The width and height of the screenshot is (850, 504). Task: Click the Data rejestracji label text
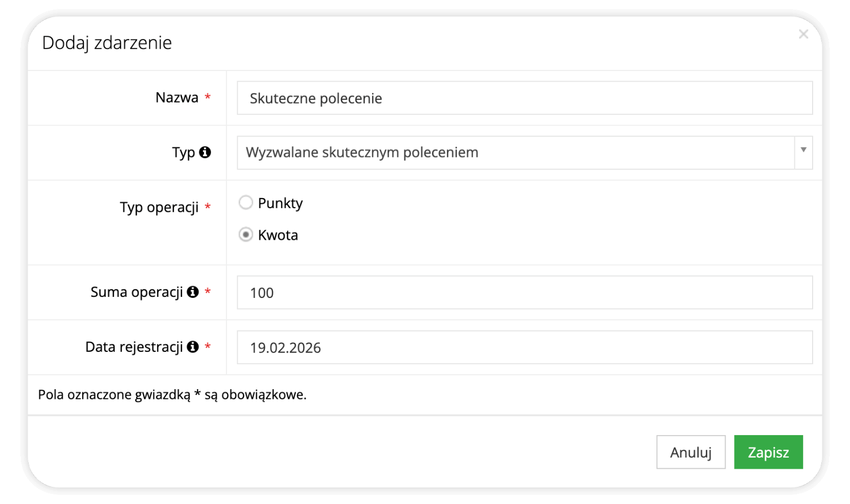pos(134,347)
